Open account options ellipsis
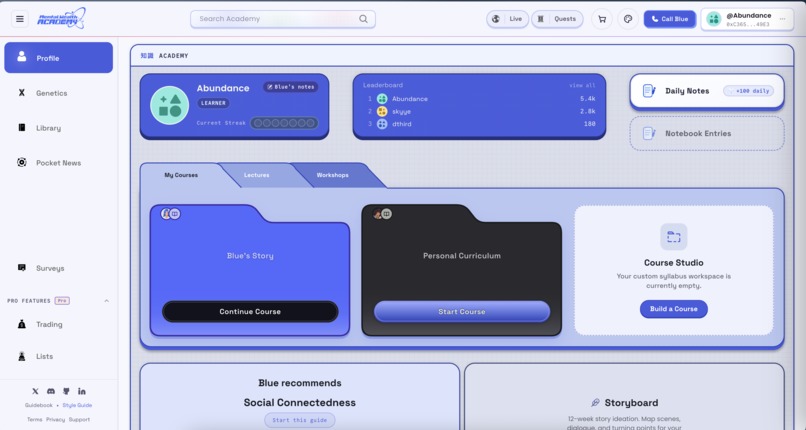The width and height of the screenshot is (806, 430). (x=782, y=19)
